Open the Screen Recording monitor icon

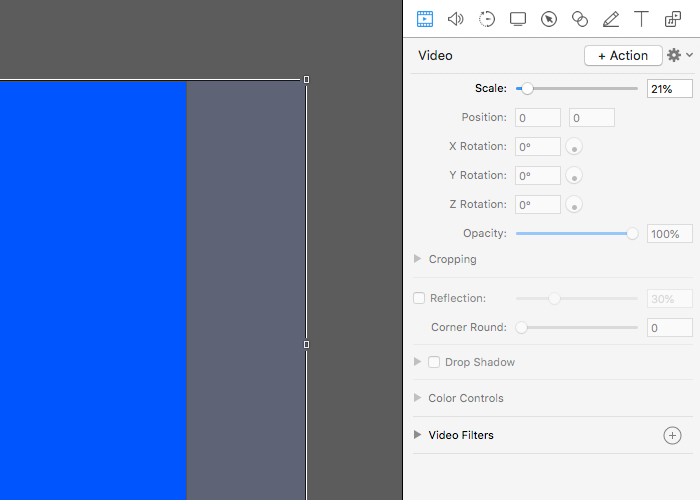(x=518, y=19)
